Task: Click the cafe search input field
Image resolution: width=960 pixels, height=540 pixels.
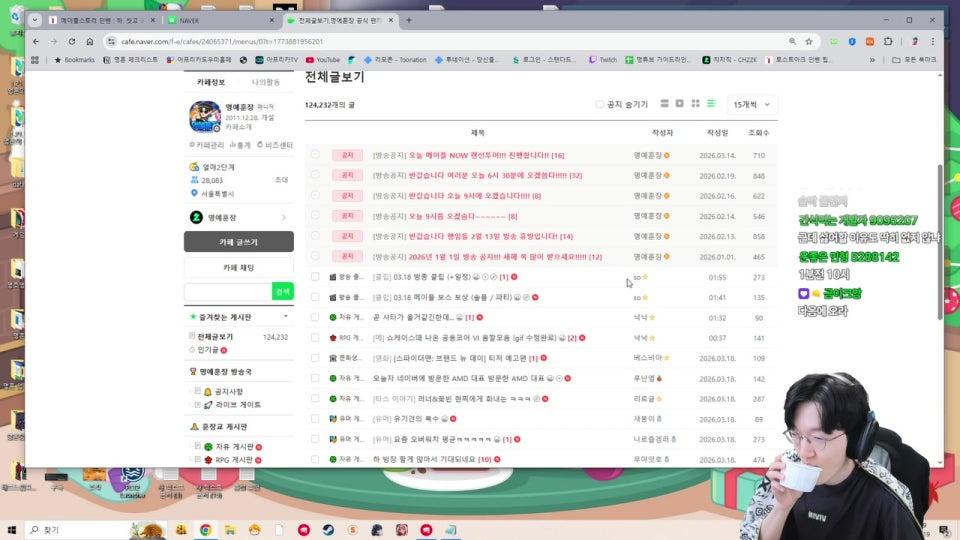Action: coord(227,291)
